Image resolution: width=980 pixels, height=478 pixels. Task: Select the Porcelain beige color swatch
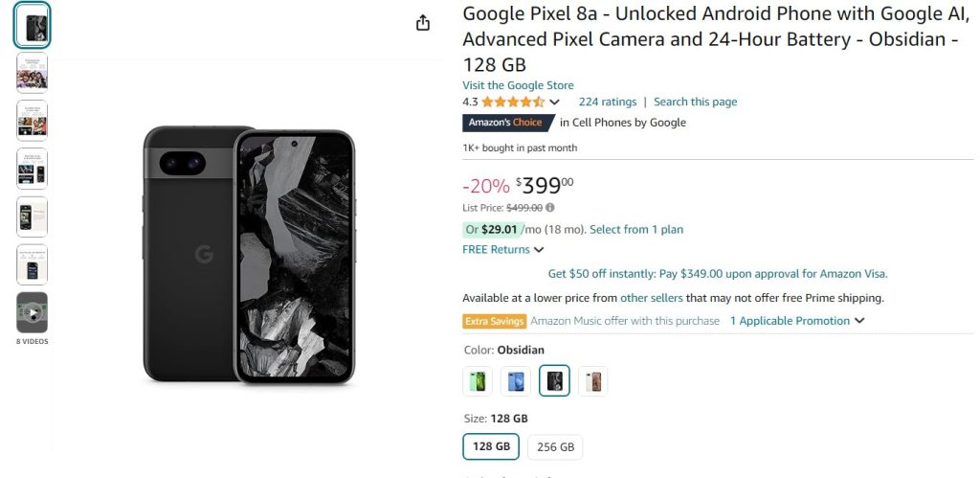coord(592,381)
